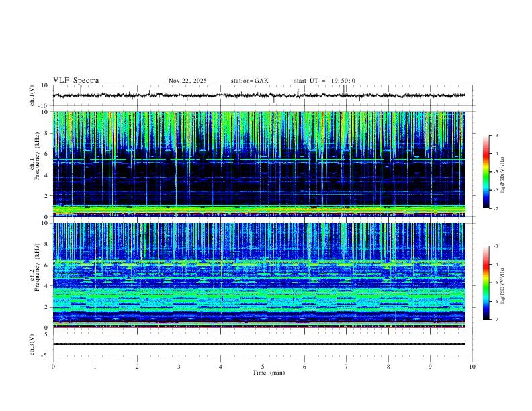Click the "3" minute tick on time axis
This screenshot has width=532, height=411.
pos(179,367)
